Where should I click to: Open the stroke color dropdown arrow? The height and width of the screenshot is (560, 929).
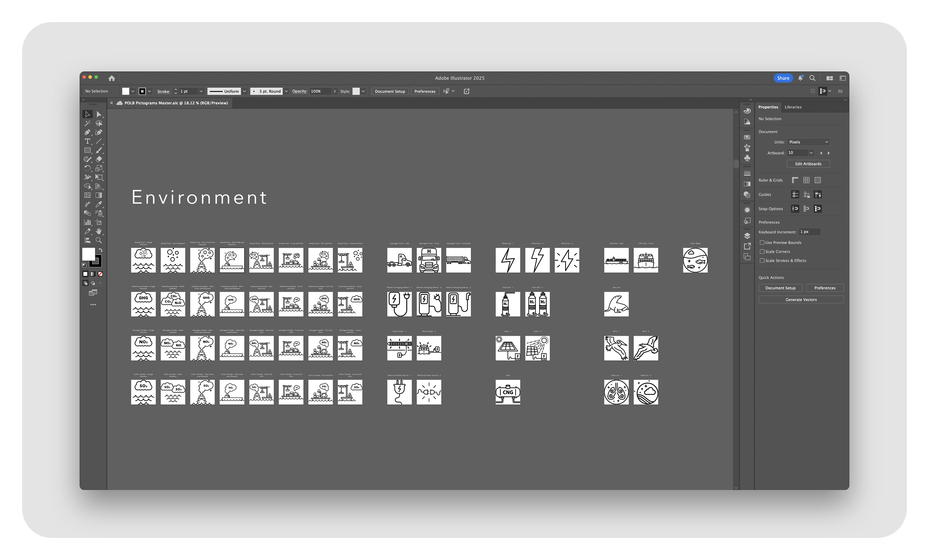pos(150,91)
